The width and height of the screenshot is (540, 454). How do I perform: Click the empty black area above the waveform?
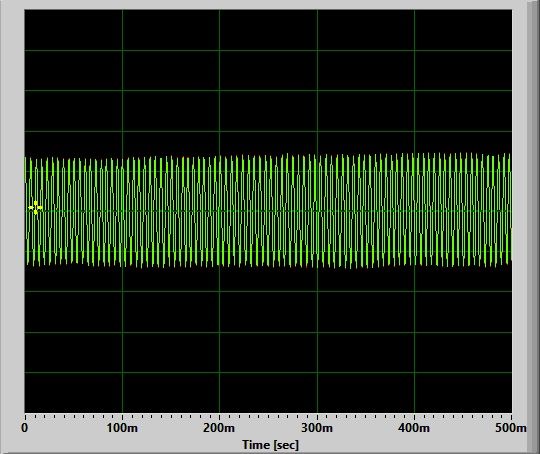[x=268, y=81]
